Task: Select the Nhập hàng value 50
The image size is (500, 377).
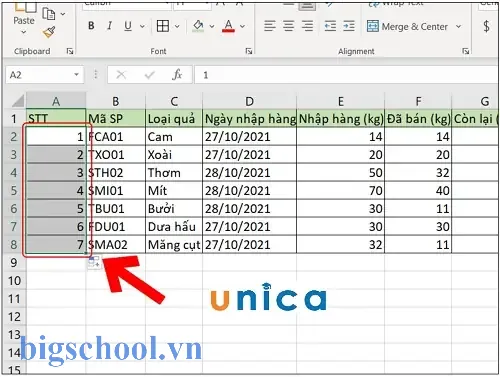Action: [x=341, y=173]
